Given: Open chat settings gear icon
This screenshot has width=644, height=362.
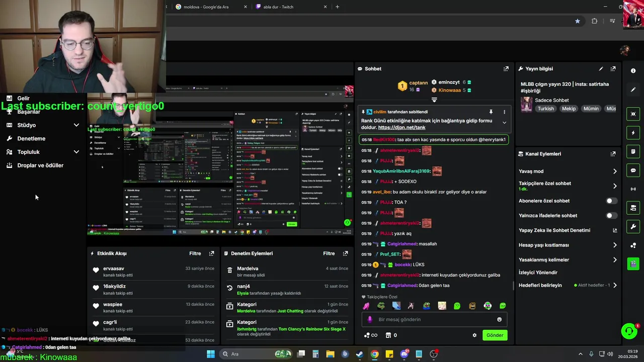Looking at the screenshot, I should tap(474, 335).
